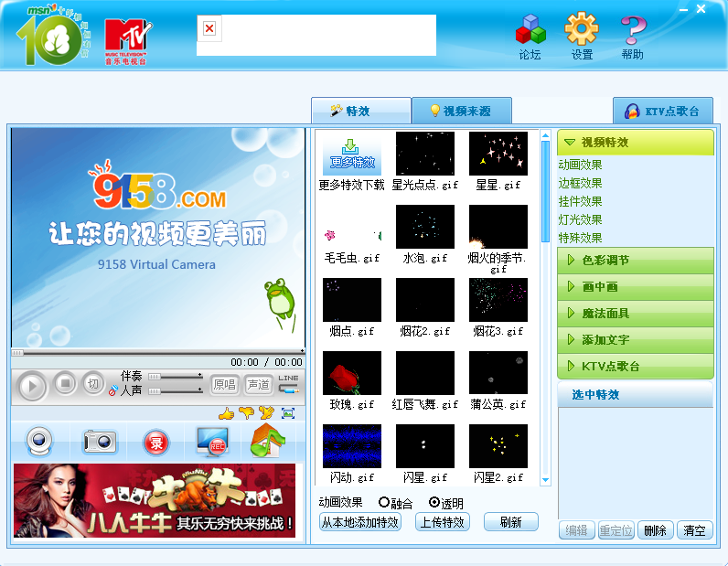This screenshot has width=728, height=566.
Task: Click the fullscreen frame icon
Action: click(x=288, y=412)
